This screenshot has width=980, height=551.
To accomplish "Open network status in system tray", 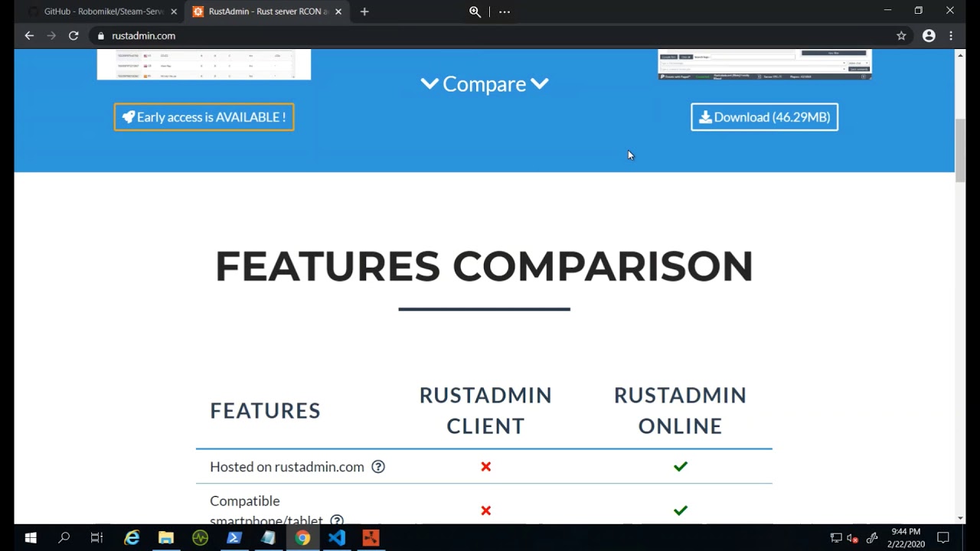I will [836, 538].
